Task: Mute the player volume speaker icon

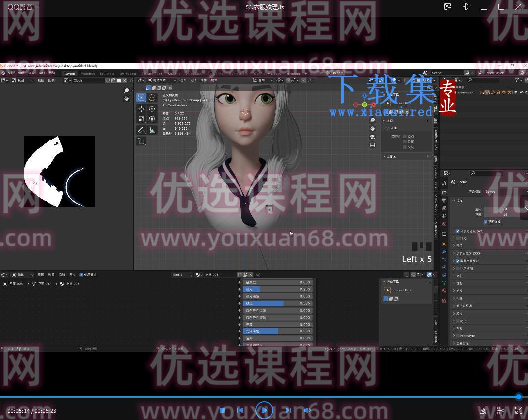Action: (307, 410)
